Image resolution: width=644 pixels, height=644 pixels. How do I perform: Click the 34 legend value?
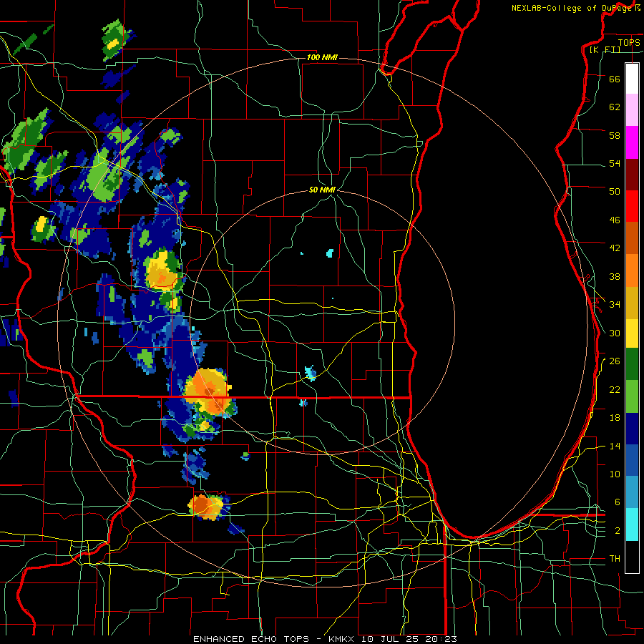coord(615,304)
